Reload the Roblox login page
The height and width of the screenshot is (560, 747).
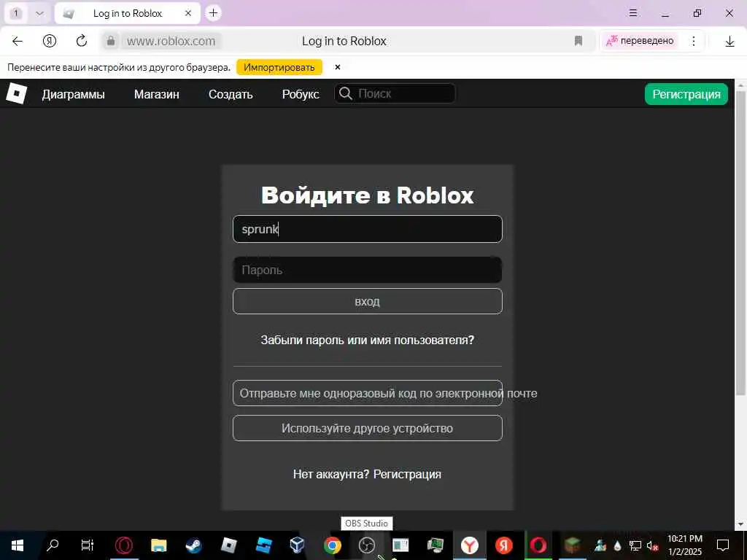point(82,41)
